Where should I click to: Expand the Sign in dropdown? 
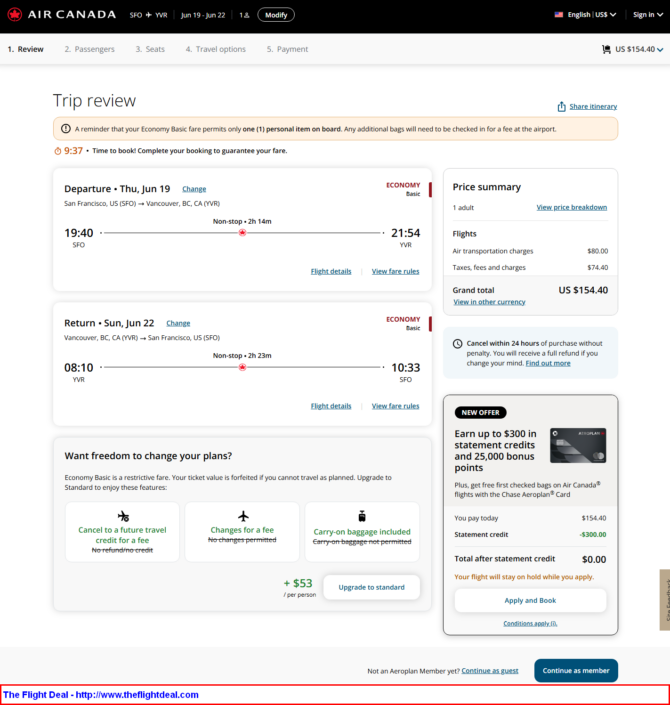tap(648, 14)
